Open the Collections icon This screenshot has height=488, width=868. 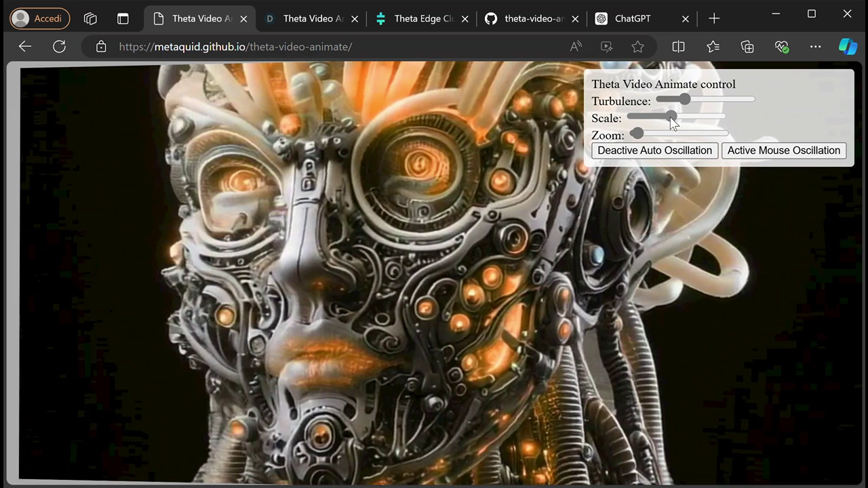pyautogui.click(x=747, y=47)
